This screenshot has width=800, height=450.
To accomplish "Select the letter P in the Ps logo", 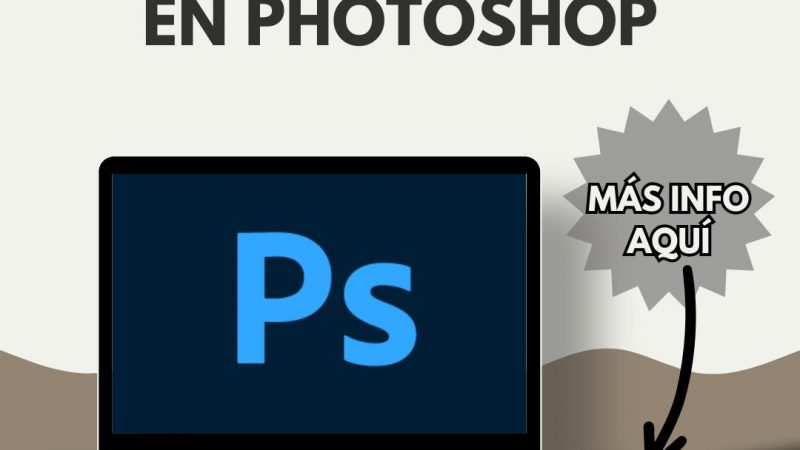I will [x=281, y=298].
